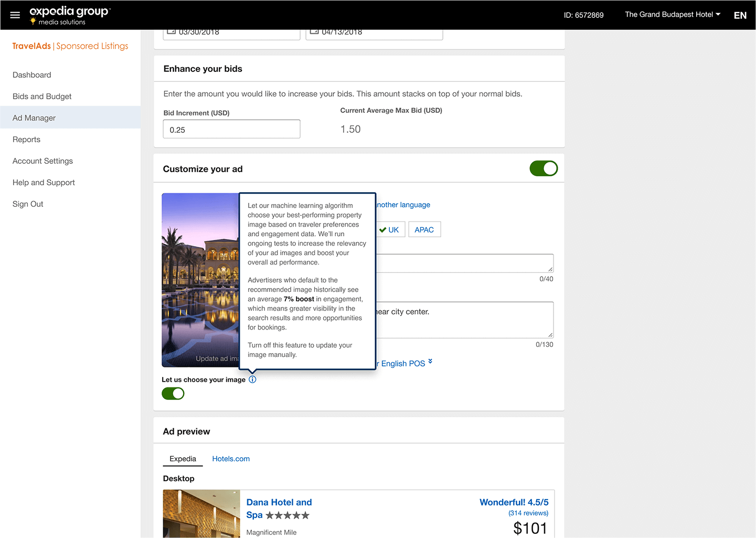Open the 314 reviews link

(528, 513)
